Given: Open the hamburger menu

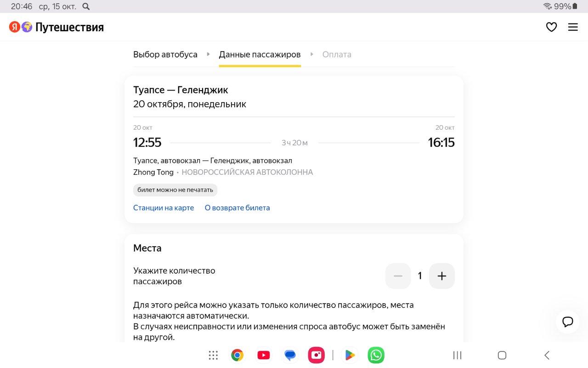Looking at the screenshot, I should pos(573,27).
